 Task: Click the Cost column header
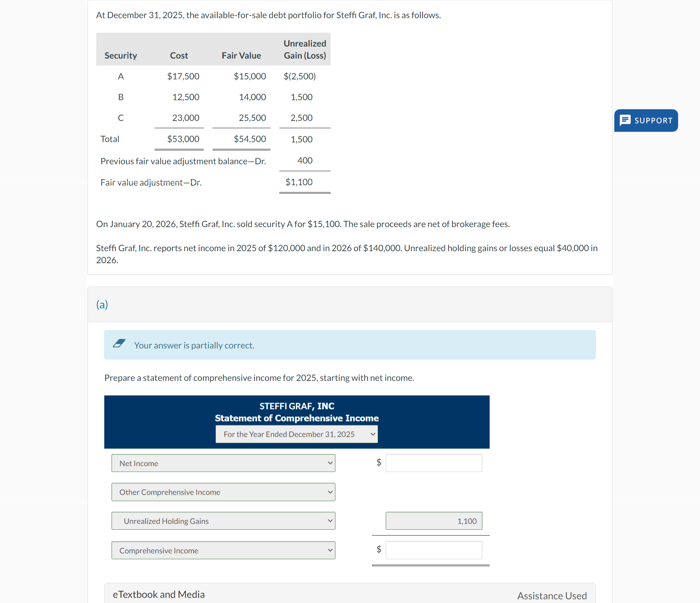point(179,55)
